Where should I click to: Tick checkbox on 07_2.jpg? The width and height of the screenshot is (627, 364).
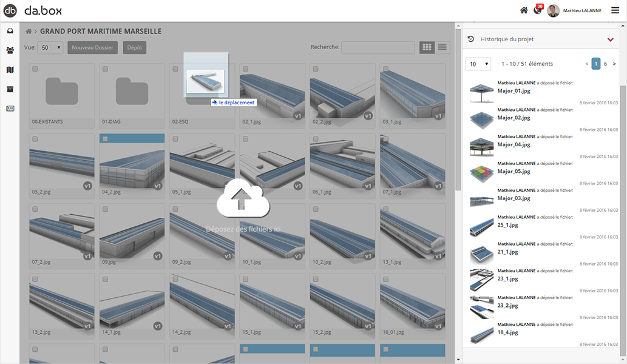pos(35,209)
